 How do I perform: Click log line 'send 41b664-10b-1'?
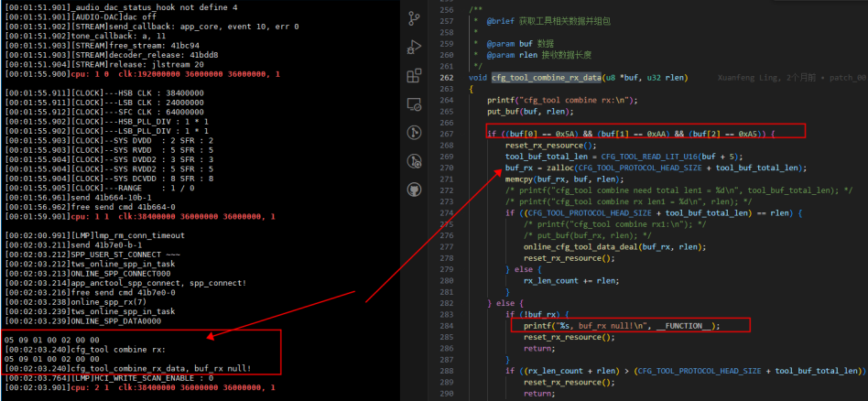79,198
